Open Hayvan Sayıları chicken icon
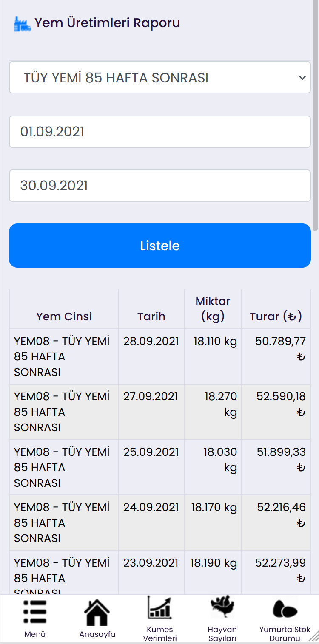Viewport: 319px width, 644px height. pyautogui.click(x=222, y=607)
